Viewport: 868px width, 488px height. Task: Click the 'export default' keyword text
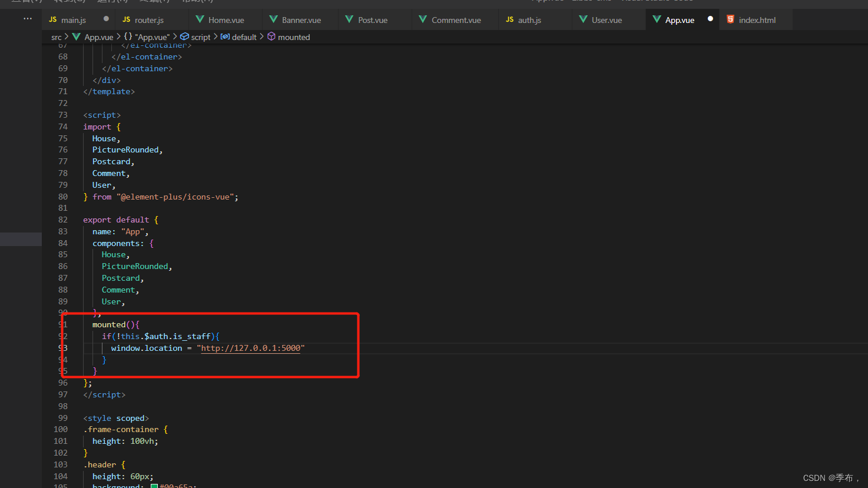click(x=116, y=220)
